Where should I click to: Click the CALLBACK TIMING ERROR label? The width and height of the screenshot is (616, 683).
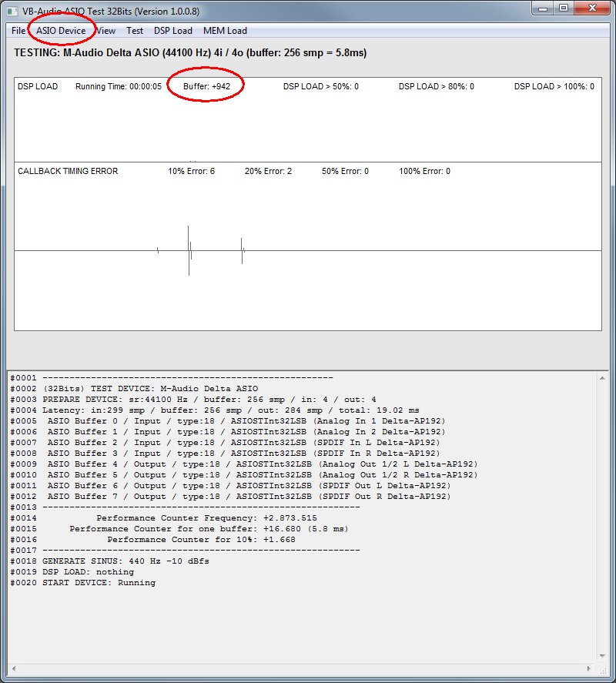point(68,171)
